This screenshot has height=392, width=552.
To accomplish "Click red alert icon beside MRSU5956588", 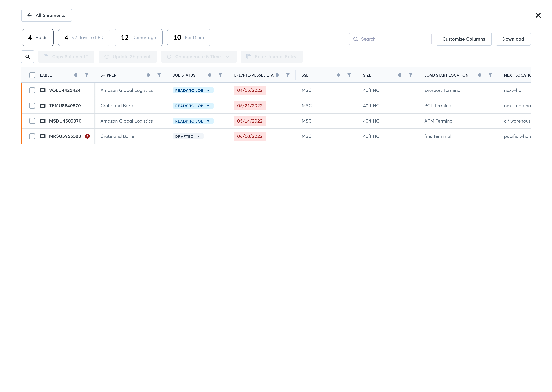I will click(87, 136).
